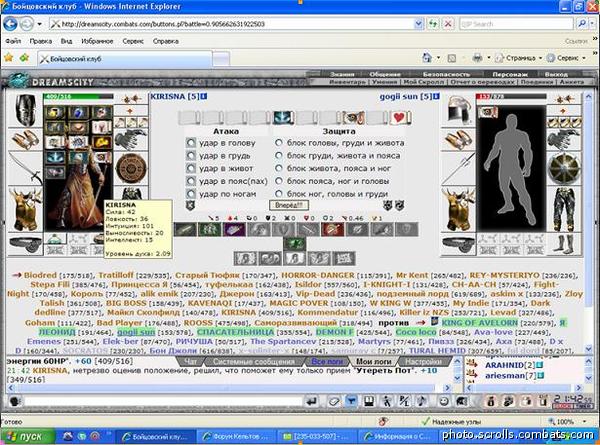Use the eye potion scroll
The image size is (600, 445).
[353, 117]
